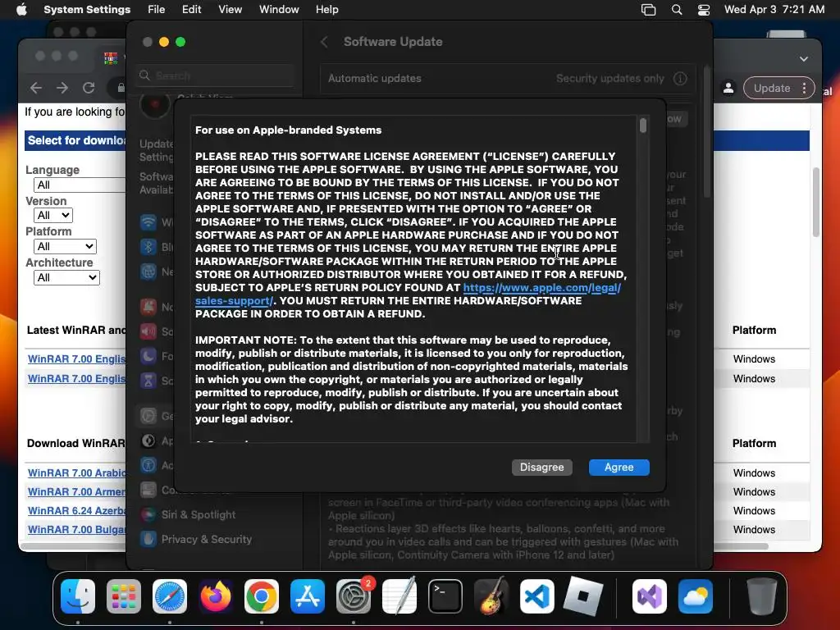
Task: Open Visual Studio Code from the dock
Action: (536, 596)
